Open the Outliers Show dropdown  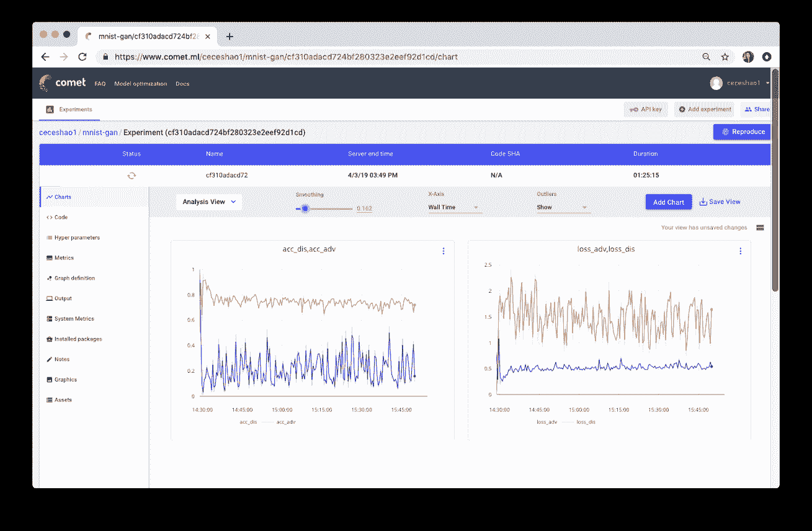(x=563, y=207)
